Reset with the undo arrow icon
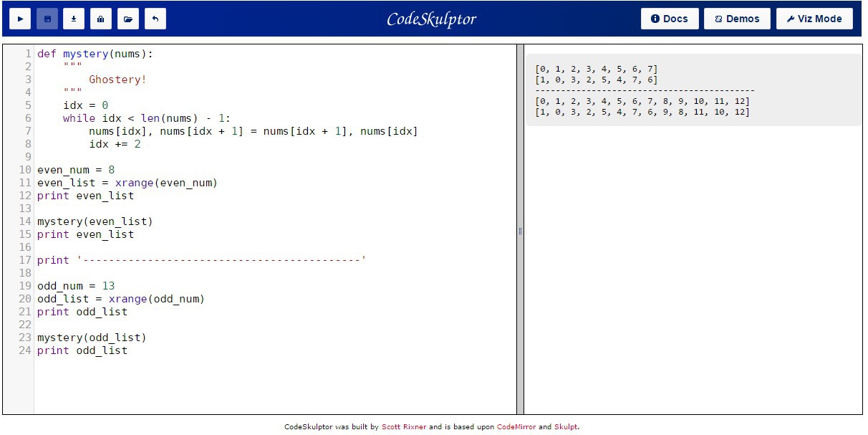The image size is (868, 435). pyautogui.click(x=155, y=19)
